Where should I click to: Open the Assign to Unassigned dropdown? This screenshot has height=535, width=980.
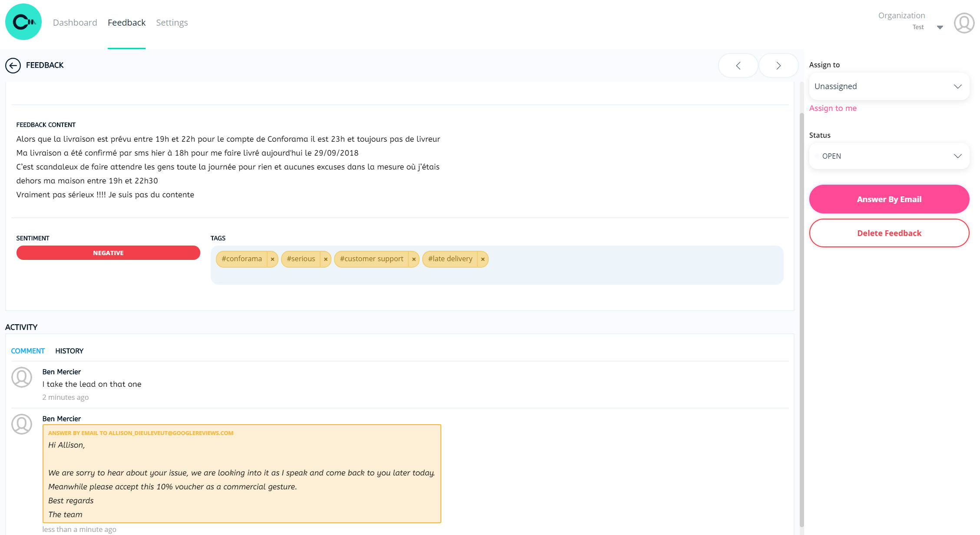point(889,86)
